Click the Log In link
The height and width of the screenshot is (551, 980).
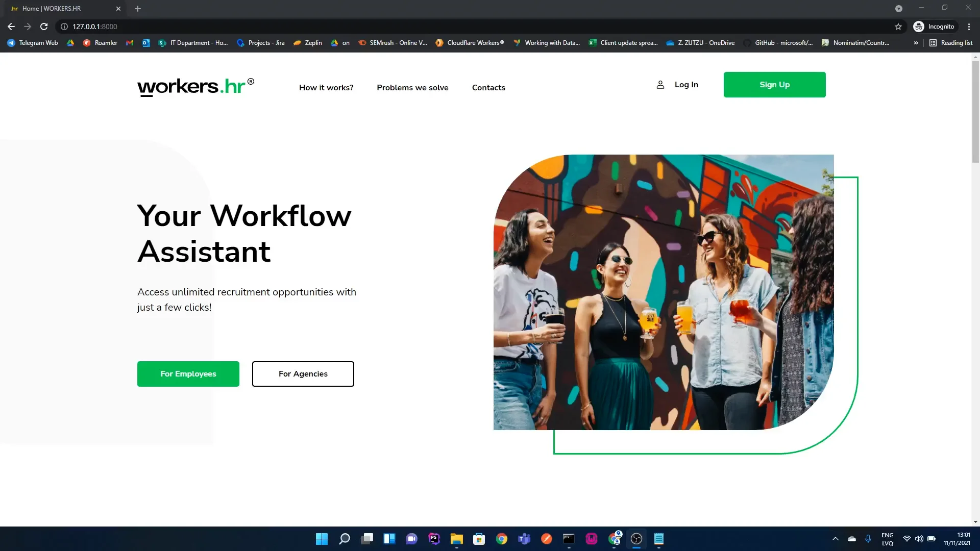(x=686, y=85)
